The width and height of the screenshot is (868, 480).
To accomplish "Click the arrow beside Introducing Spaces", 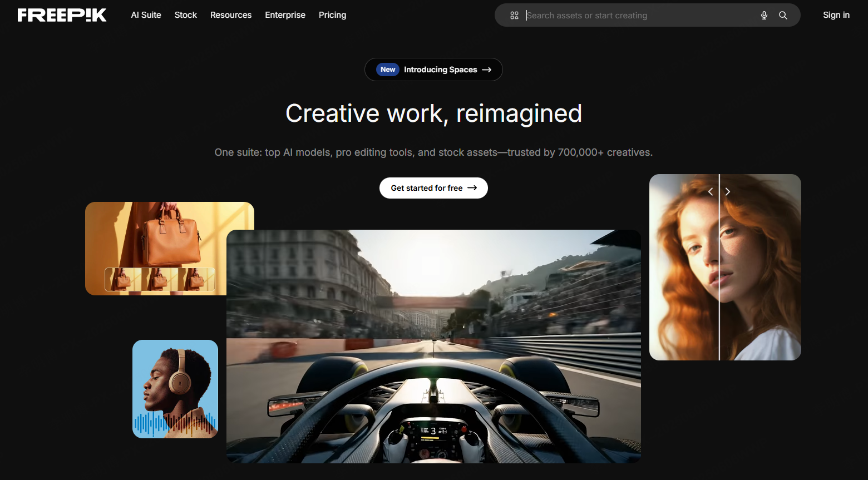I will pyautogui.click(x=487, y=70).
